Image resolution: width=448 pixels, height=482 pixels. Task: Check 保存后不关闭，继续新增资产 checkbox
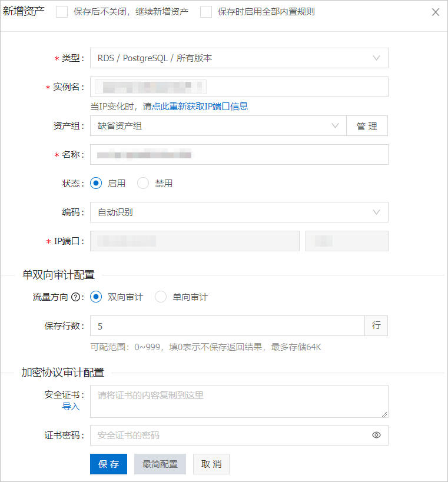tap(62, 12)
